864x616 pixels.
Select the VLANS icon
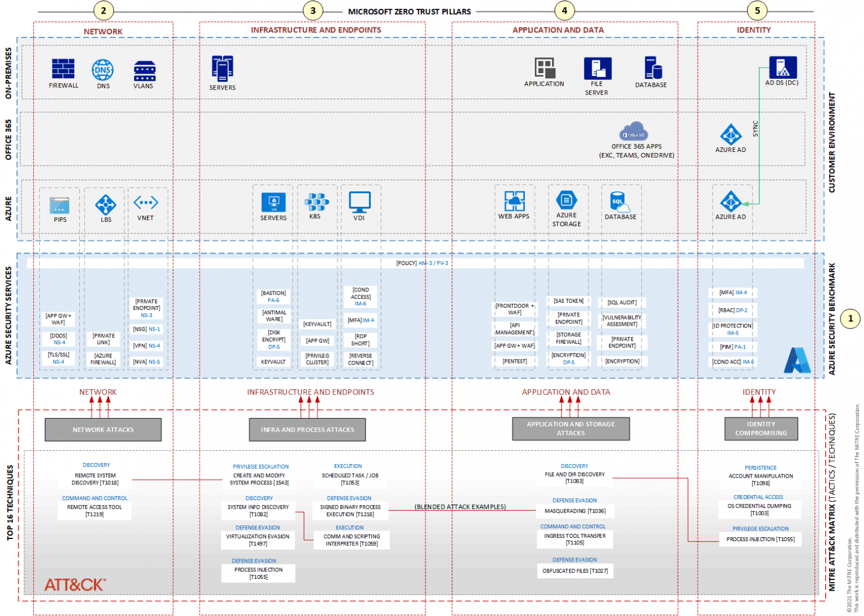point(145,70)
